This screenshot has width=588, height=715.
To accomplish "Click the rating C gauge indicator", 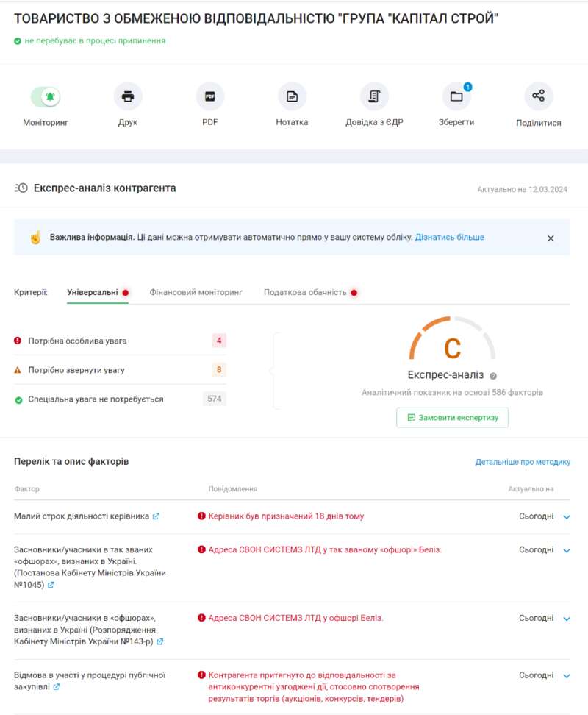I will [452, 346].
